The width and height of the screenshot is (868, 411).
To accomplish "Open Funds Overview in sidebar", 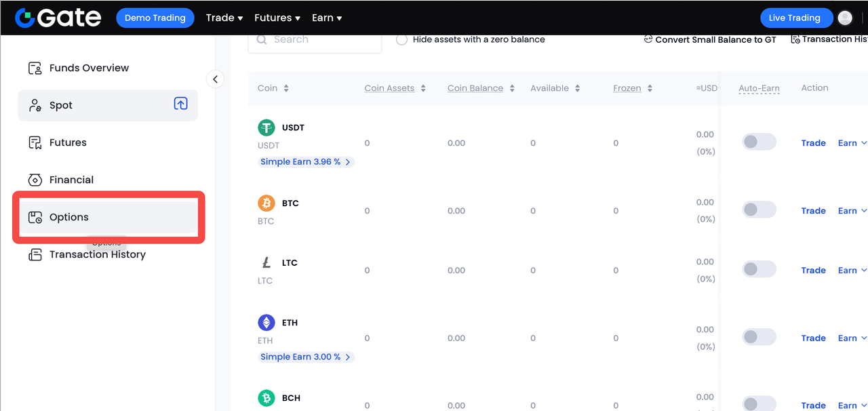I will [89, 68].
